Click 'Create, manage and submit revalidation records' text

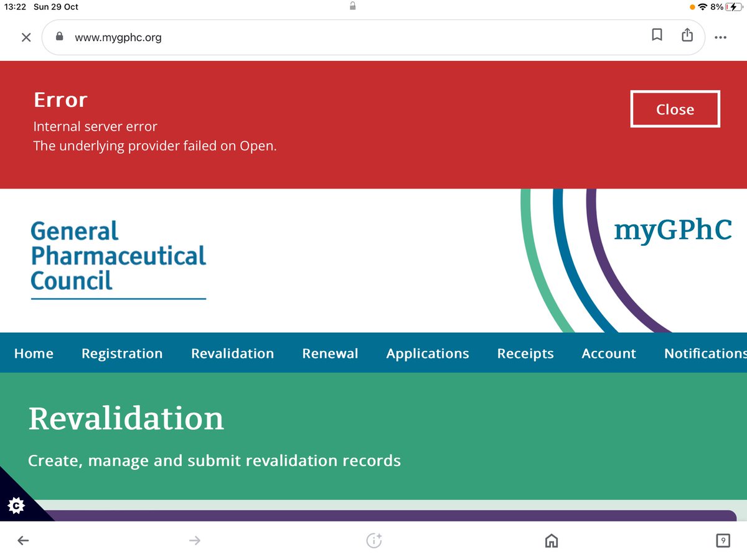coord(215,461)
